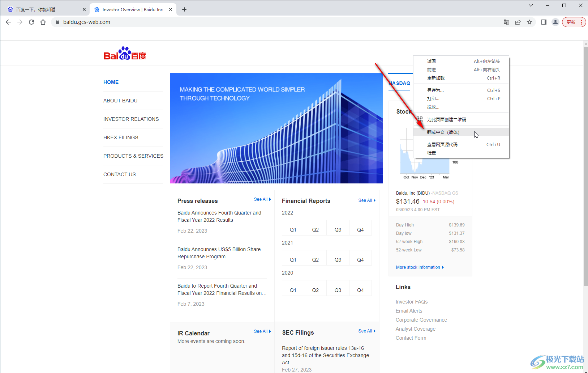Open PRODUCTS & SERVICES in the sidebar
Screen dimensions: 588x373
pos(133,156)
